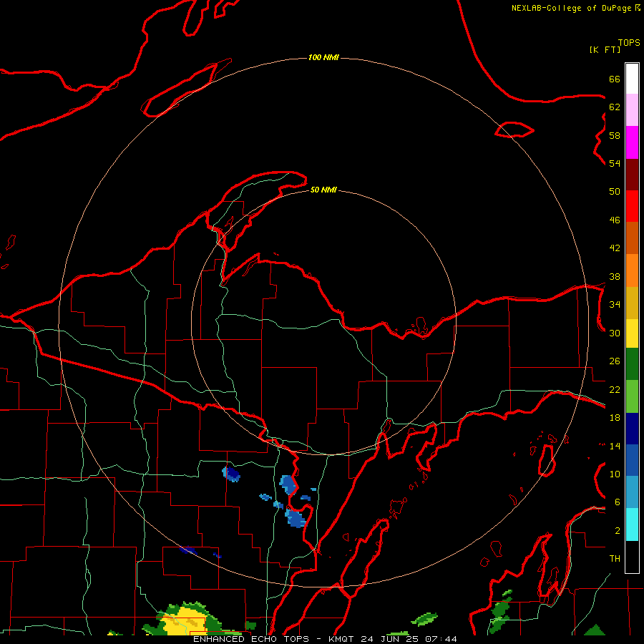Click the light green 22 kft legend swatch
The height and width of the screenshot is (644, 644).
632,396
